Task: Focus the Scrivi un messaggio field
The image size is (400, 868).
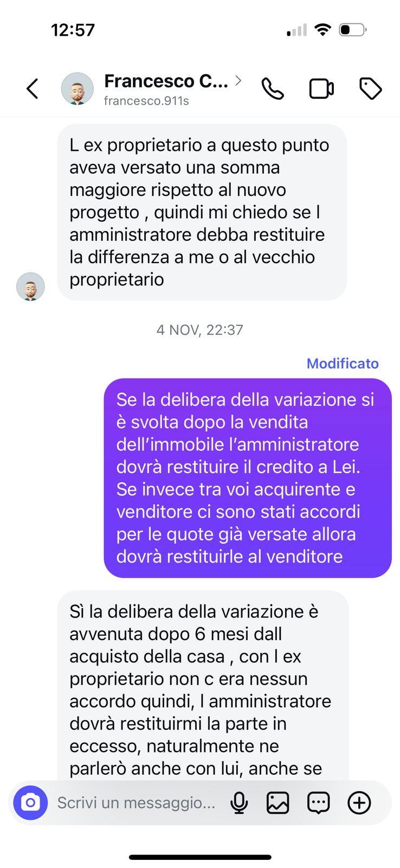Action: [137, 802]
